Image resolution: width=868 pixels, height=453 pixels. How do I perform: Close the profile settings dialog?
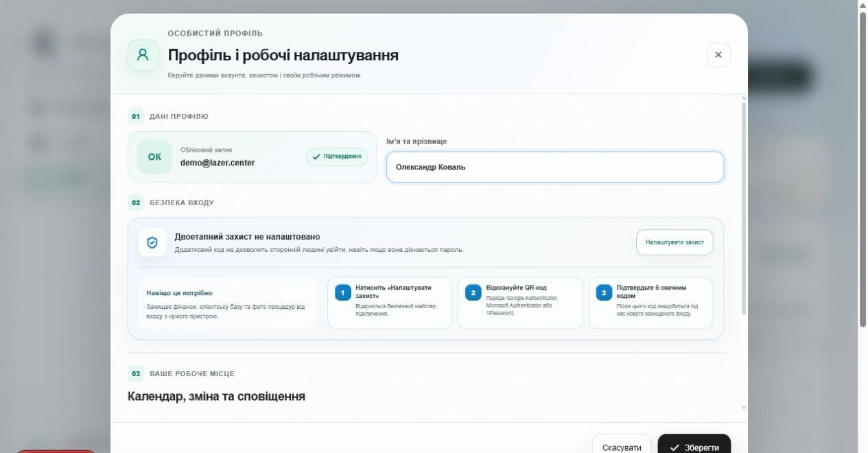pyautogui.click(x=718, y=55)
